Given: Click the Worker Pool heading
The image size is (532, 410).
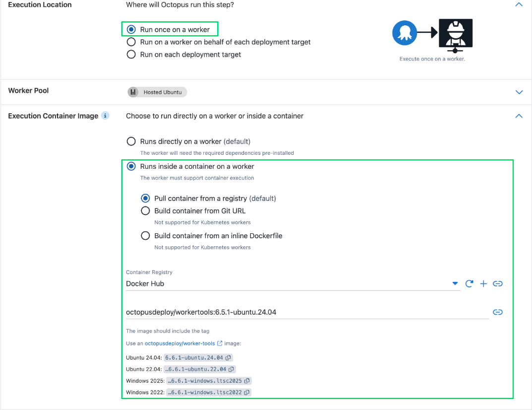Looking at the screenshot, I should pos(28,91).
